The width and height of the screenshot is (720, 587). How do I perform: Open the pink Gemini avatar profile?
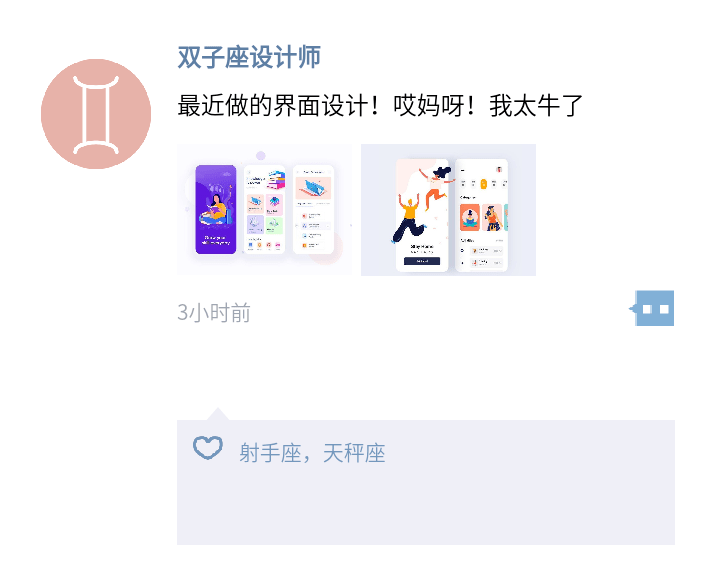pyautogui.click(x=96, y=114)
